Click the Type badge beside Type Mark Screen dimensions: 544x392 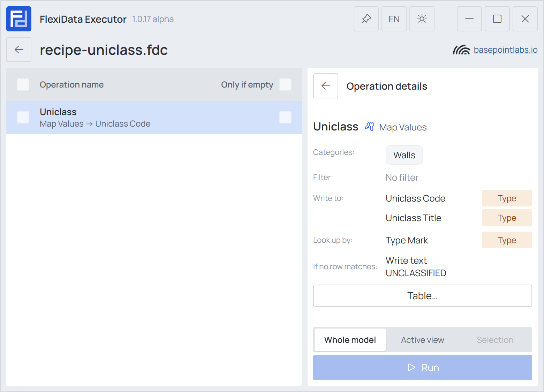pyautogui.click(x=507, y=240)
